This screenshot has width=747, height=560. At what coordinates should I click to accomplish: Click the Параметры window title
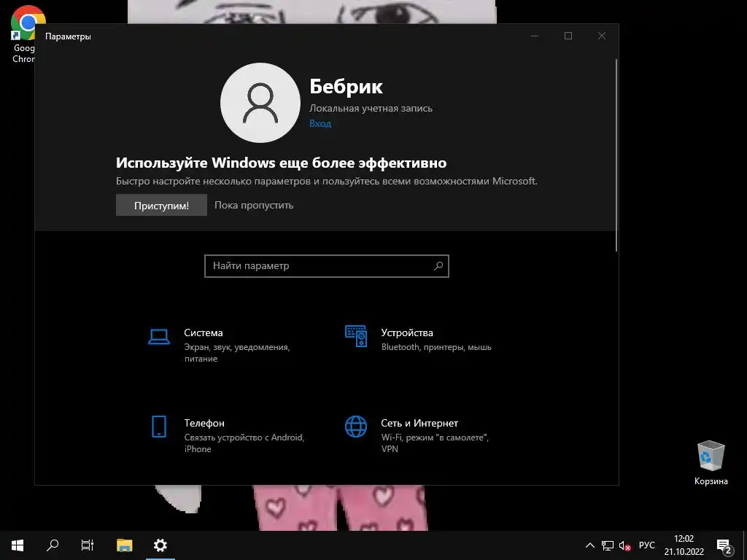pyautogui.click(x=68, y=36)
